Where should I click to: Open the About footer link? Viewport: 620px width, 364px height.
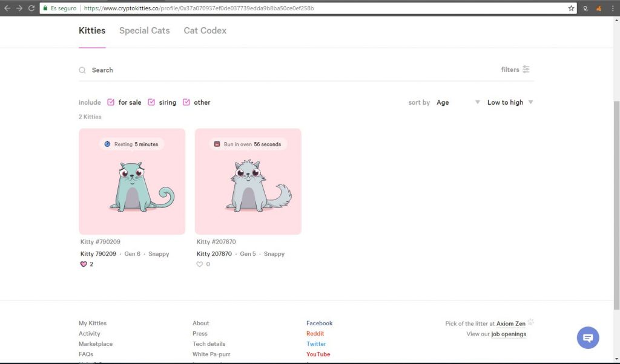(x=201, y=323)
